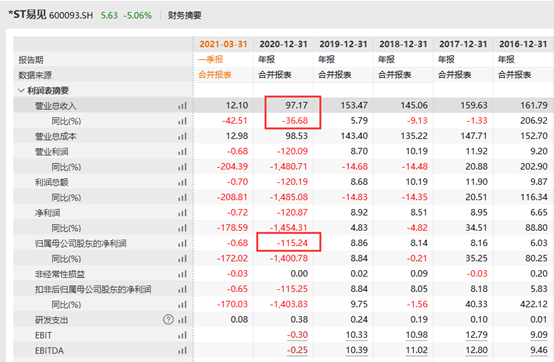Open chart icon for 营业利润 row

click(x=182, y=152)
